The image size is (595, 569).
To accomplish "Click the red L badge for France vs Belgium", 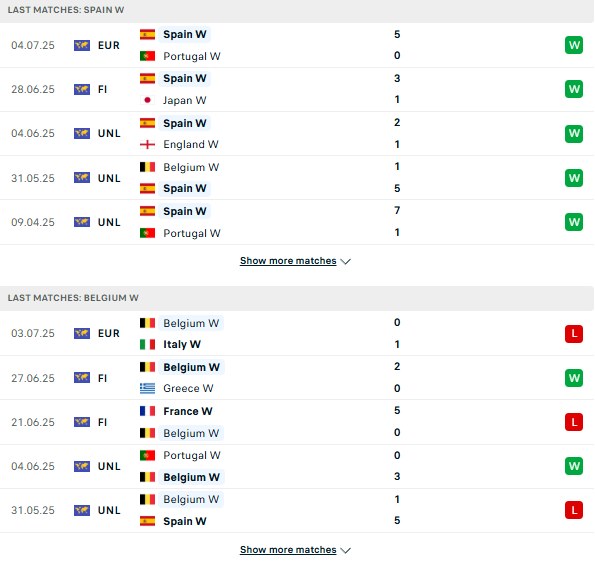I will coord(574,422).
